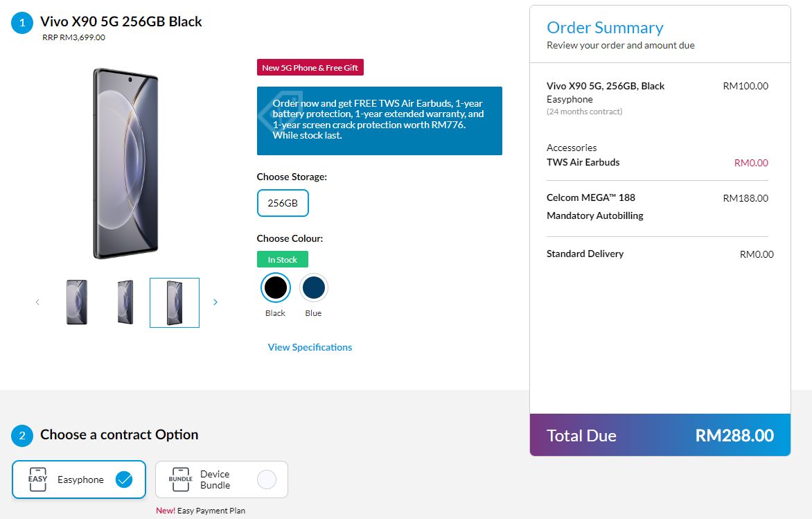The image size is (812, 519).
Task: Open the View Specifications link
Action: (310, 347)
